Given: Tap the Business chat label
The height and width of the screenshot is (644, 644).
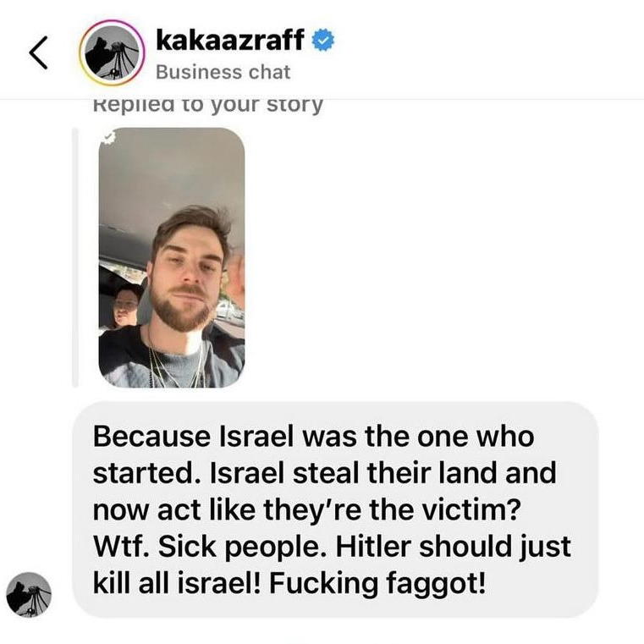Looking at the screenshot, I should 223,72.
